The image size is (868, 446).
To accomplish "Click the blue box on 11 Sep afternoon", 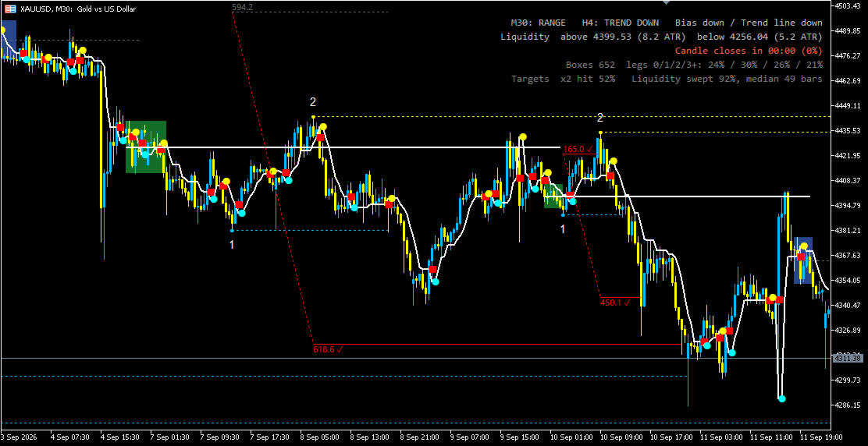I will coord(803,260).
